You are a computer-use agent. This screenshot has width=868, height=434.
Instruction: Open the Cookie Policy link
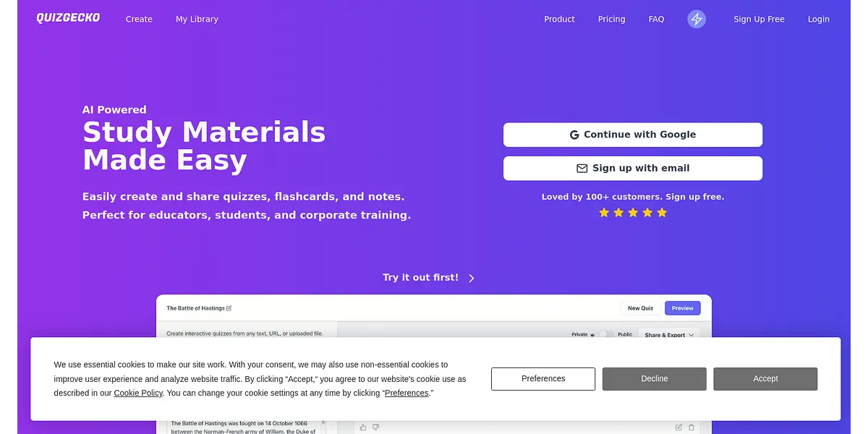coord(138,393)
